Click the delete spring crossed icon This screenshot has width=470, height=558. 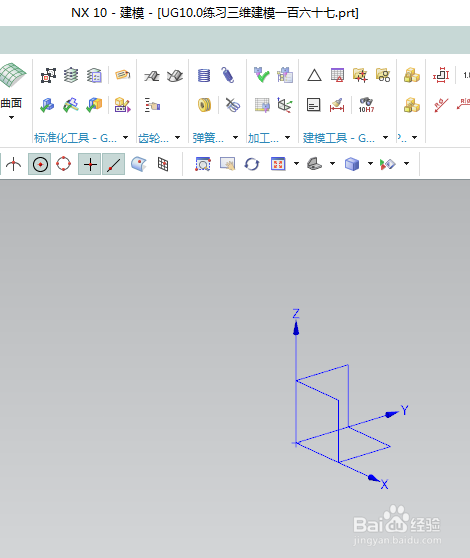tap(233, 105)
